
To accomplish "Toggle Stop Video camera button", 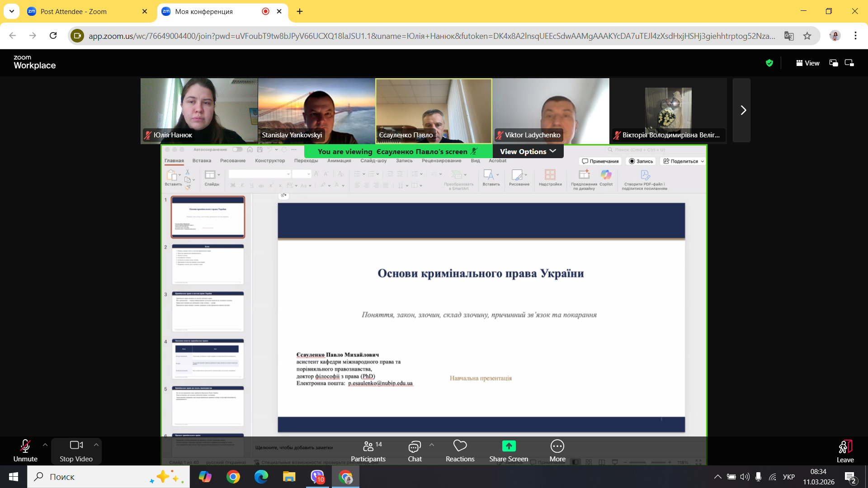I will click(76, 446).
